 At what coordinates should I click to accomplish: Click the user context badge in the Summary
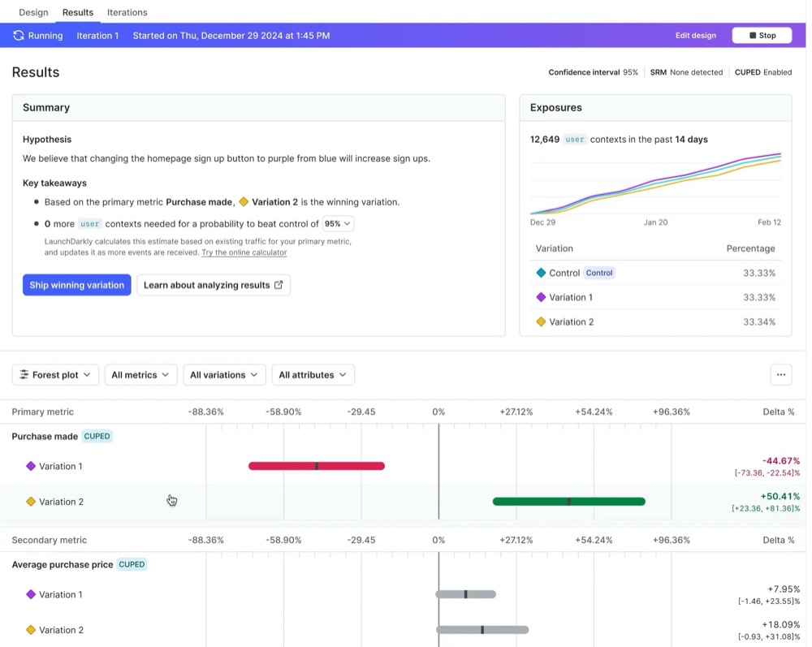[89, 223]
